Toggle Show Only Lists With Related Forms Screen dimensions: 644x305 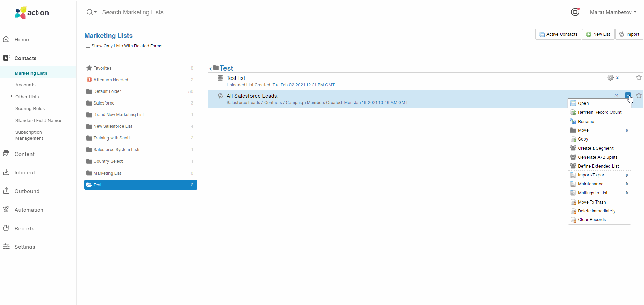click(88, 45)
